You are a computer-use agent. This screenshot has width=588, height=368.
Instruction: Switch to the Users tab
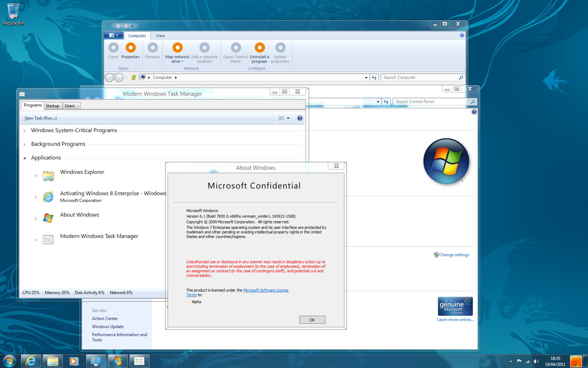click(x=69, y=106)
